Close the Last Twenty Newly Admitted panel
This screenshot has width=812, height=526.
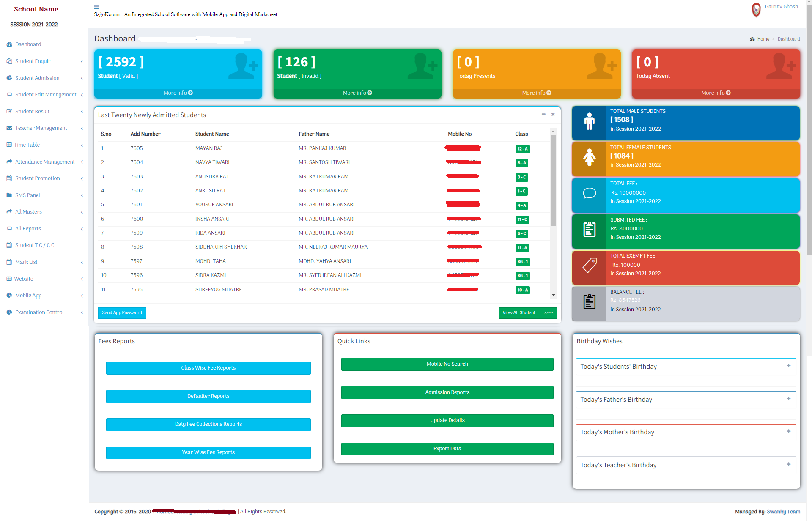tap(553, 115)
